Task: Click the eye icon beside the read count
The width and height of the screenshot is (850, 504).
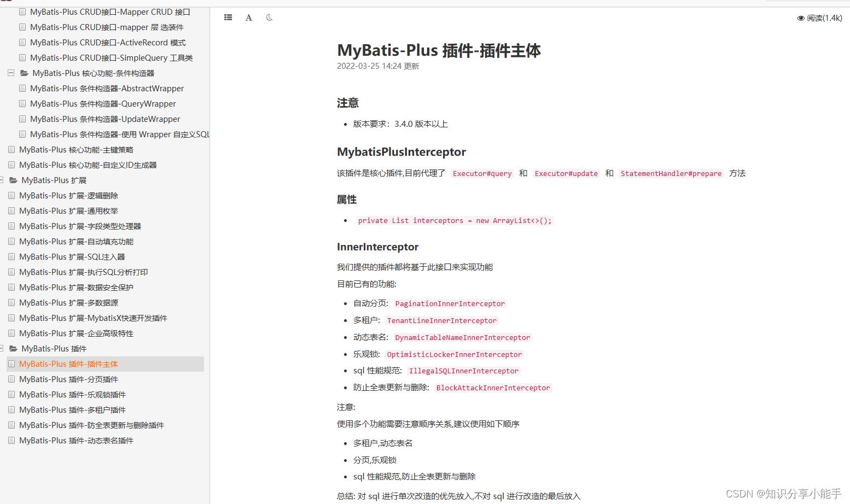Action: tap(801, 18)
